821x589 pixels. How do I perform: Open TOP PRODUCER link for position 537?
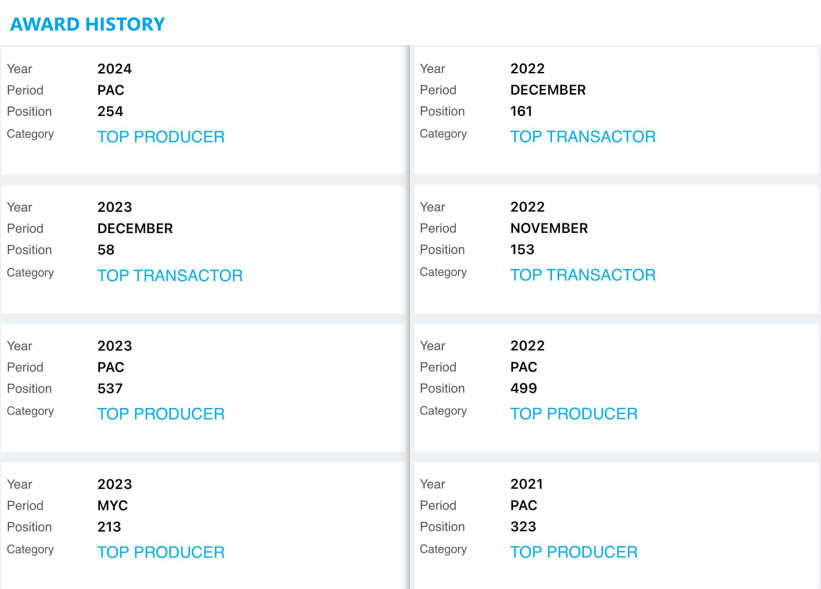160,414
